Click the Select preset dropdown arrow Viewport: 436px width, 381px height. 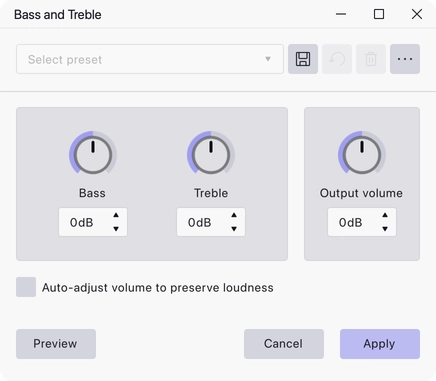pos(268,59)
